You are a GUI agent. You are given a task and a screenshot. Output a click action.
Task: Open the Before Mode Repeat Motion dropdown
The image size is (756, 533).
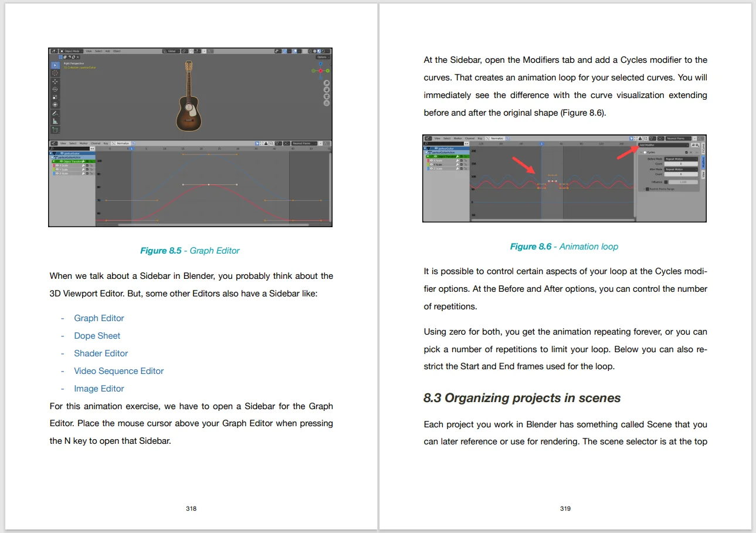pyautogui.click(x=681, y=159)
